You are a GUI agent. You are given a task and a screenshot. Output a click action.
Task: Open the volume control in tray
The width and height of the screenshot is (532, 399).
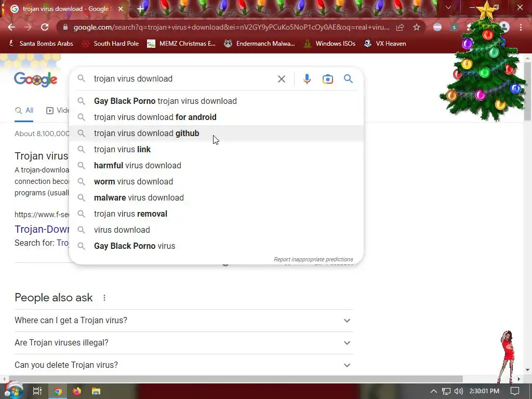coord(458,391)
